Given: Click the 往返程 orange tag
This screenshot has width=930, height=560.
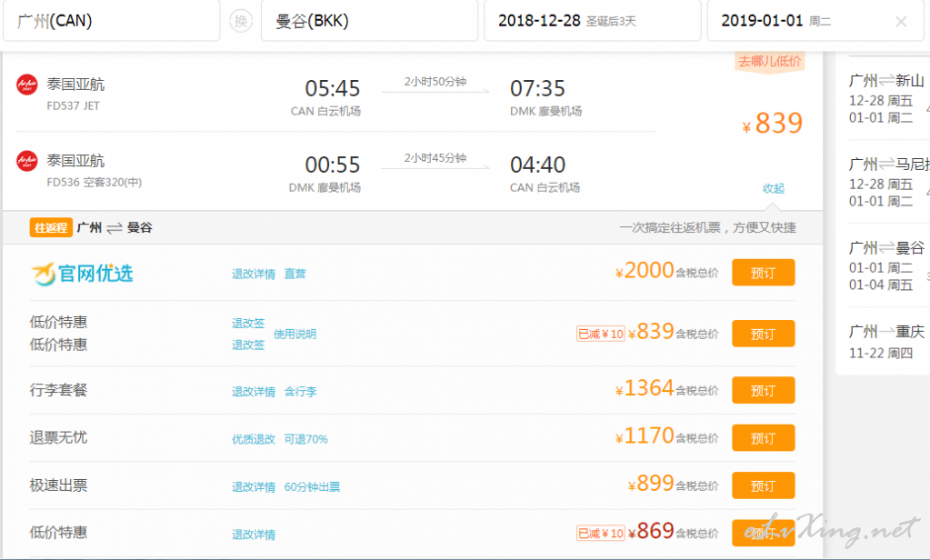Looking at the screenshot, I should click(51, 228).
